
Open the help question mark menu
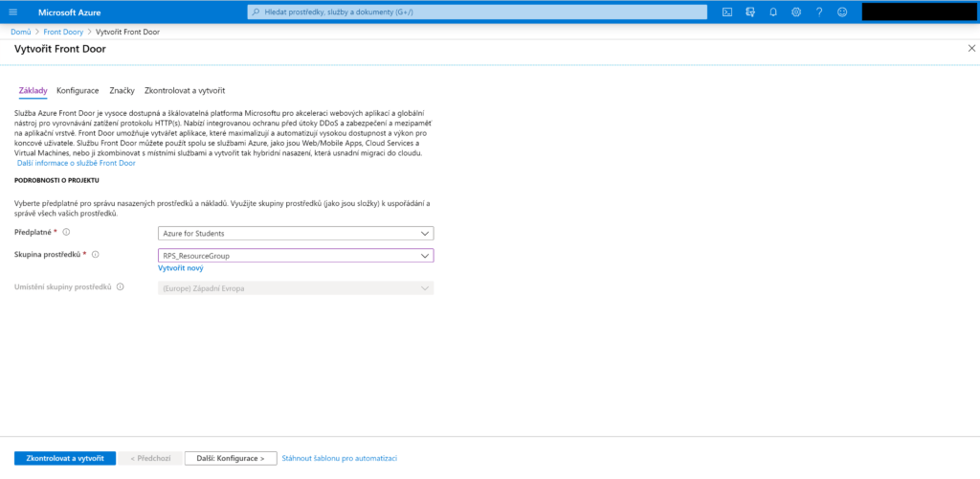coord(818,12)
